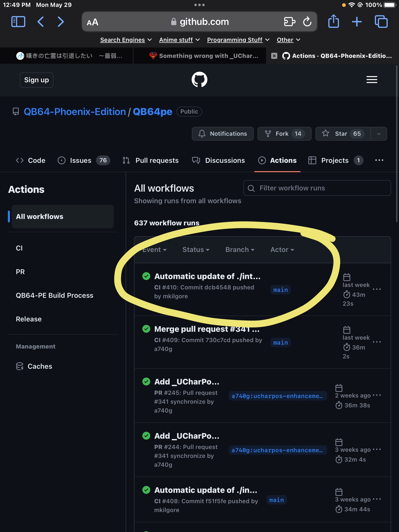Open options for CI #408 run

tap(377, 499)
